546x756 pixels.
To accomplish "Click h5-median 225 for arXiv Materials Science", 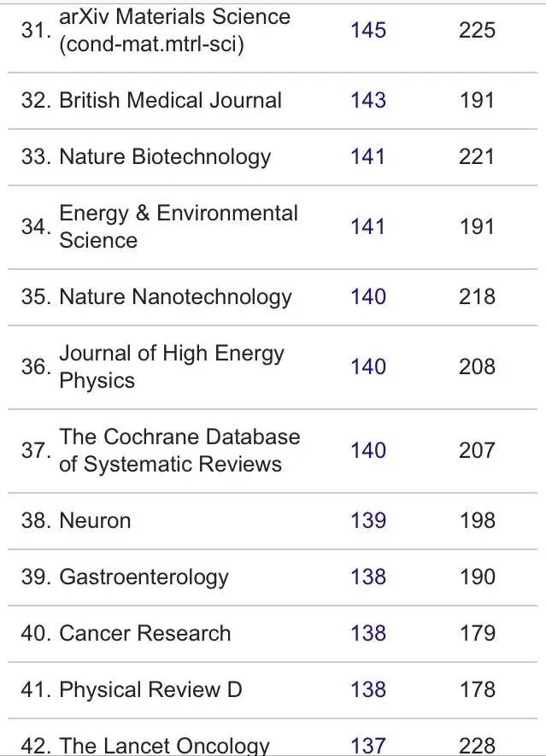I will (477, 31).
